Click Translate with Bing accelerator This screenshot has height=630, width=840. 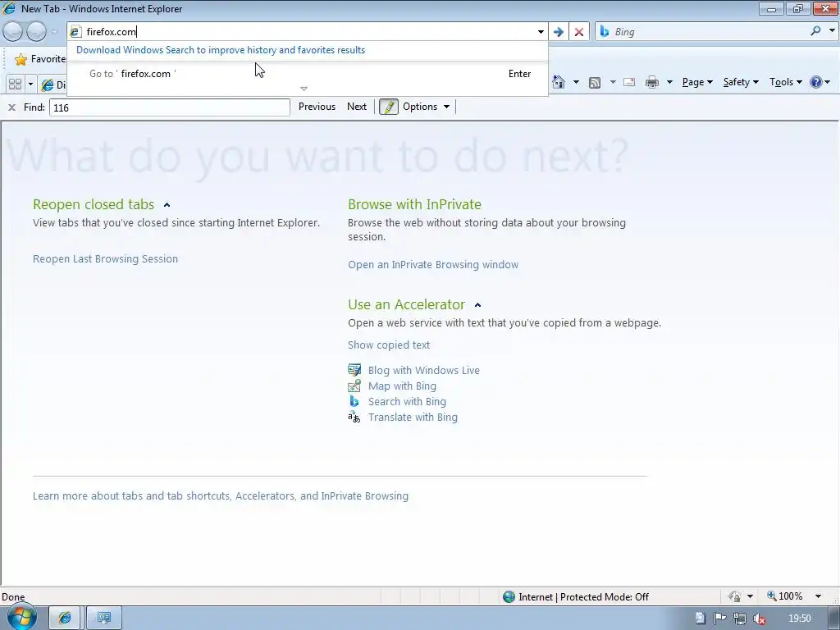(413, 417)
